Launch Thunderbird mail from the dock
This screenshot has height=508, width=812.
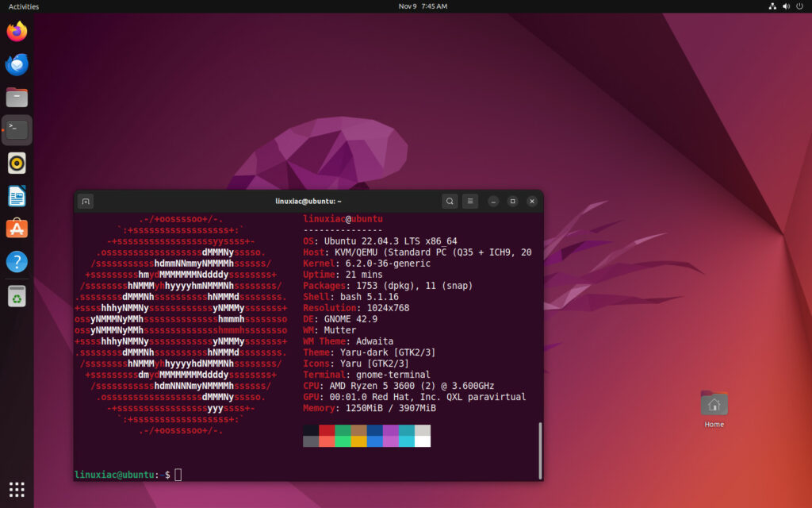click(17, 64)
